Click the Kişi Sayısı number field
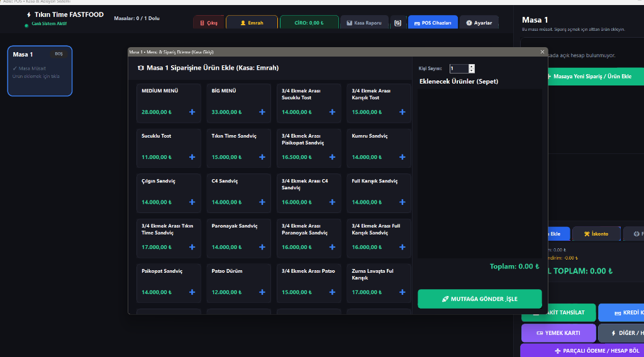 tap(458, 69)
